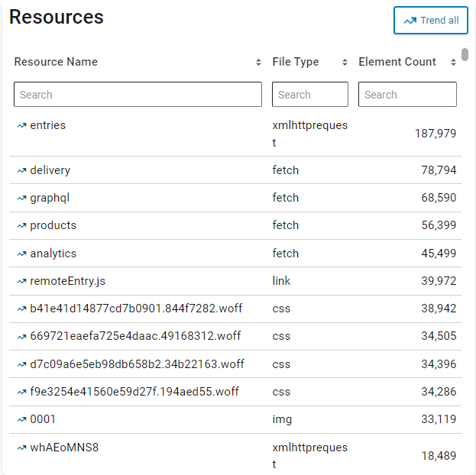
Task: Focus the File Type search field
Action: pos(310,95)
